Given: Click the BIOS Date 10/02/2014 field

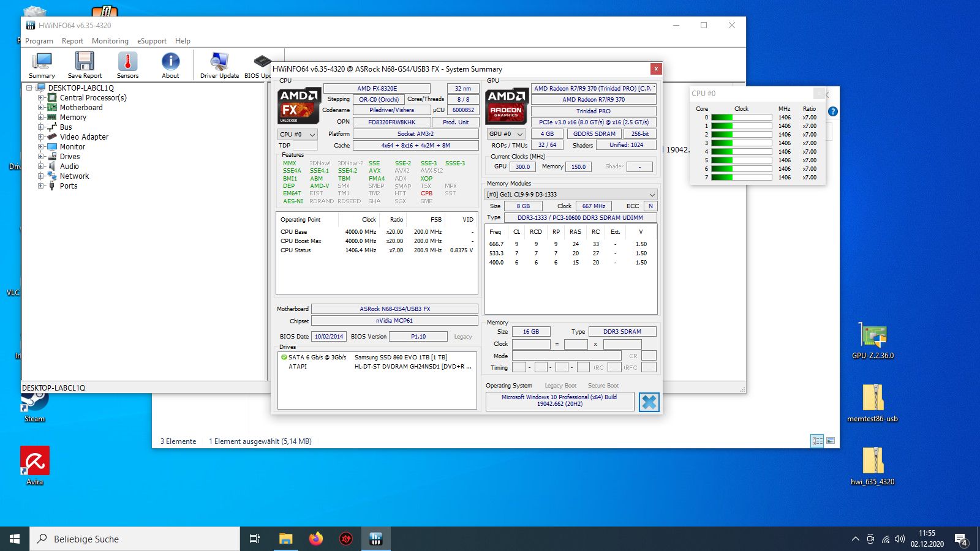Looking at the screenshot, I should point(329,337).
